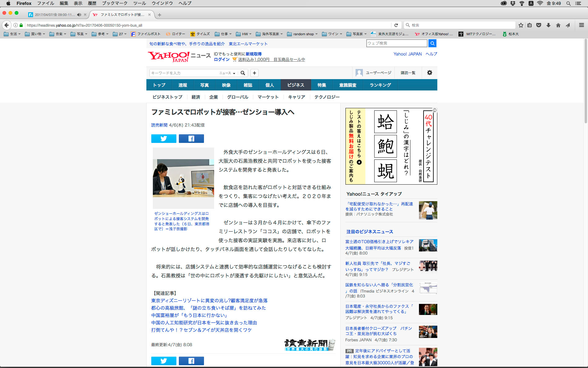Open related article about 東京ディズニーリゾート
The image size is (588, 368).
209,301
